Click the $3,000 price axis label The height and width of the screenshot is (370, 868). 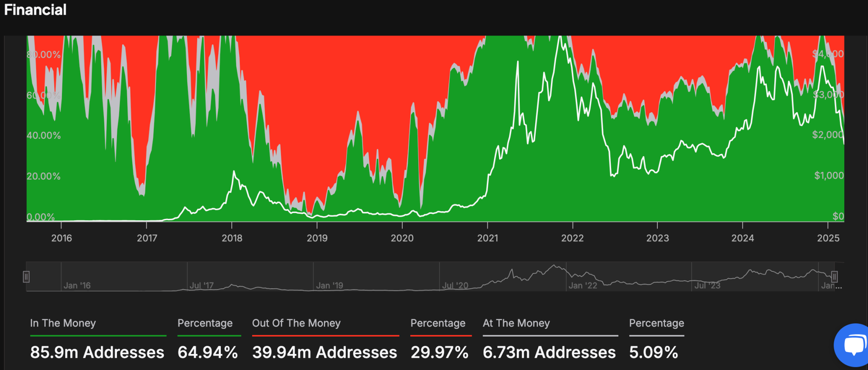pos(828,94)
